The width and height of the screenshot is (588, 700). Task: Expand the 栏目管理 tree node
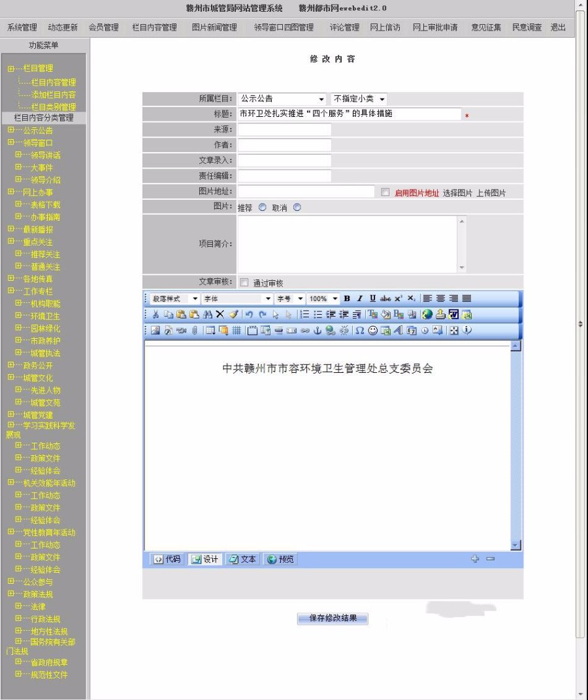(10, 69)
